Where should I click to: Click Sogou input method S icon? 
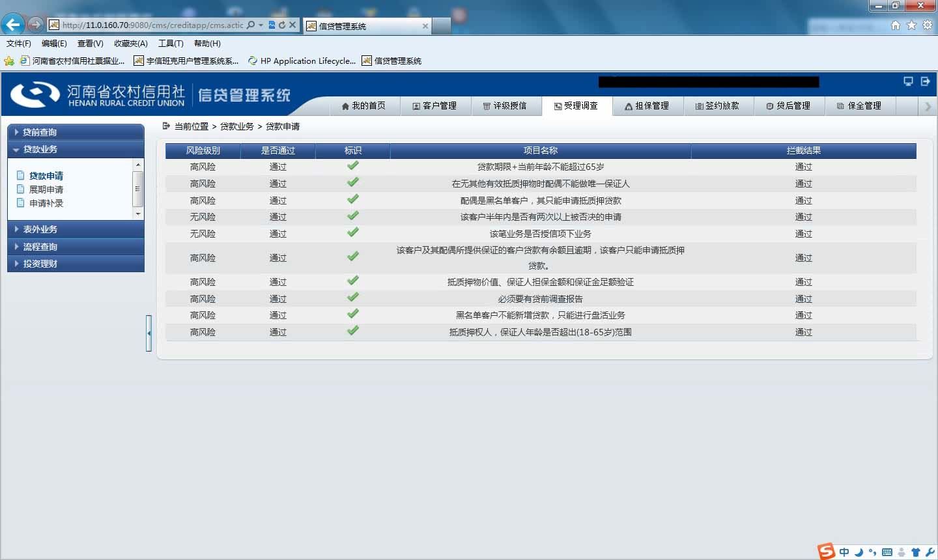(827, 551)
